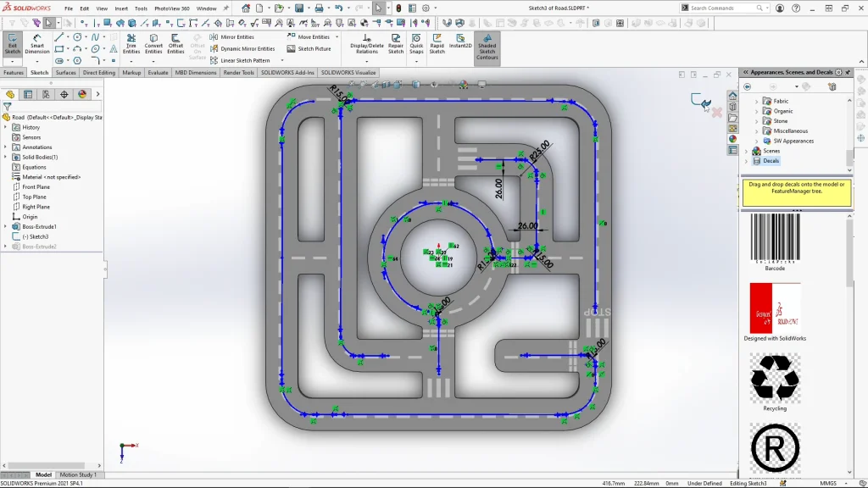Click the Search Commands input field
The height and width of the screenshot is (488, 868).
(725, 8)
